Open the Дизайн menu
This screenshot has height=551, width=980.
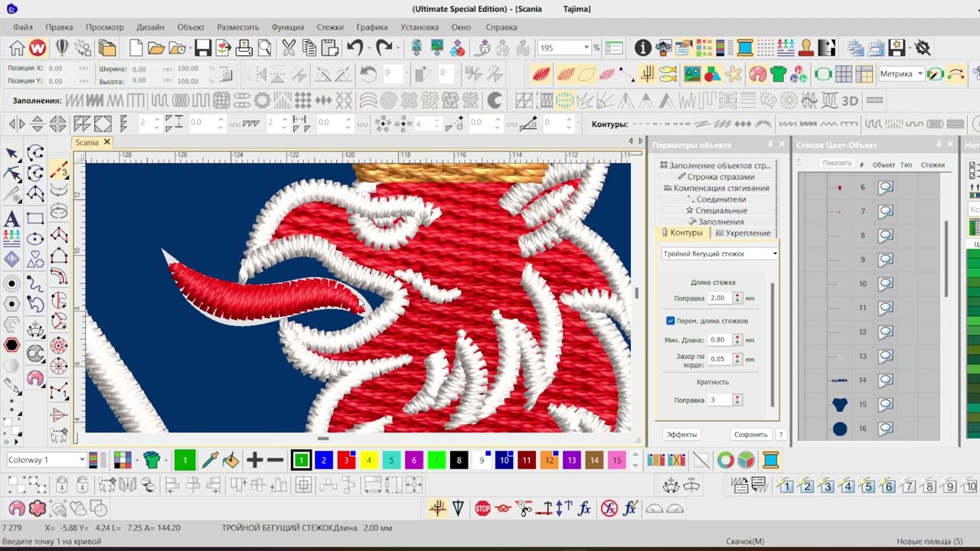tap(150, 27)
